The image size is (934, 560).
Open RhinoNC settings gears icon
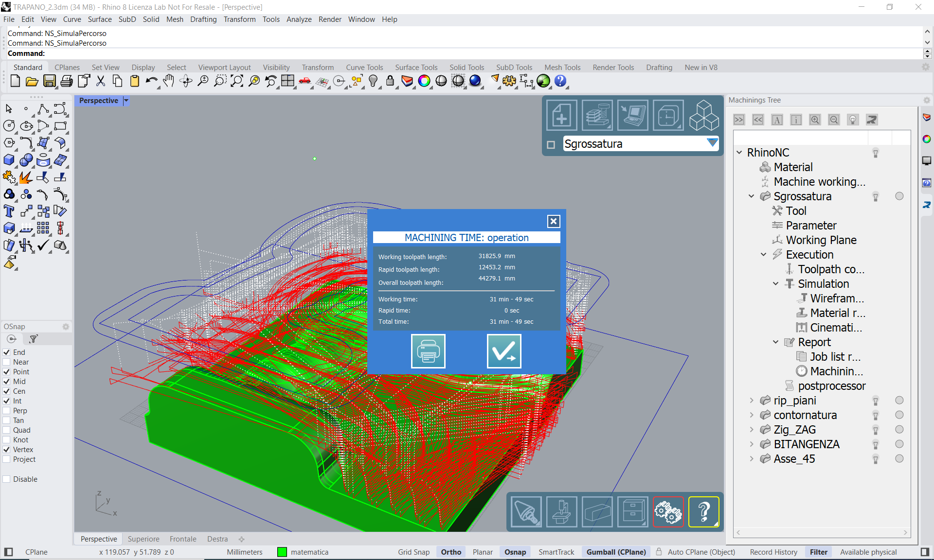(668, 512)
